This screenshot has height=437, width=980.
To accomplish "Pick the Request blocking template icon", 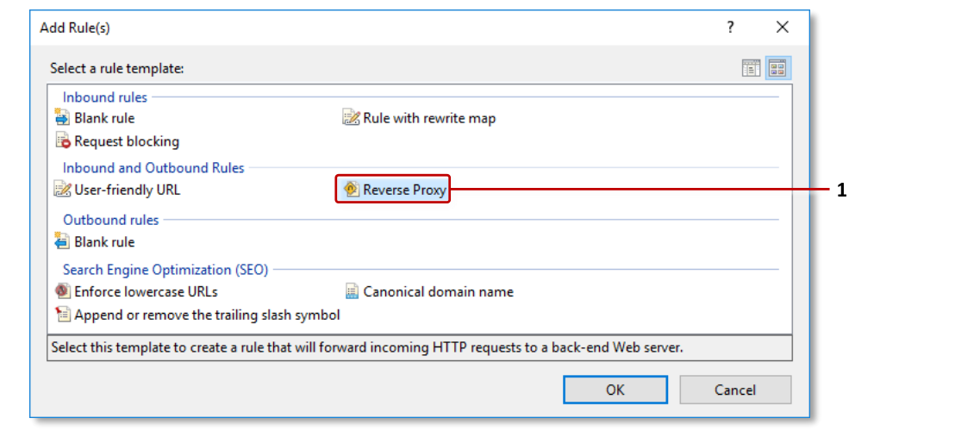I will click(62, 141).
